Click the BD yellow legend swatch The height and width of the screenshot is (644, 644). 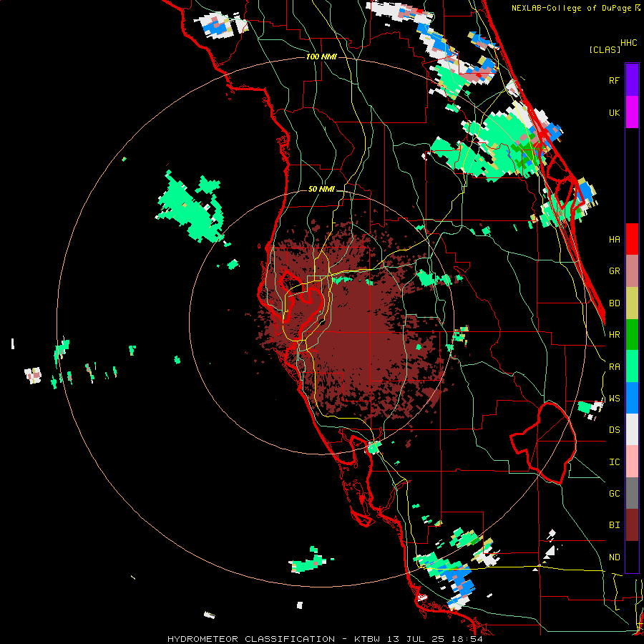point(632,303)
